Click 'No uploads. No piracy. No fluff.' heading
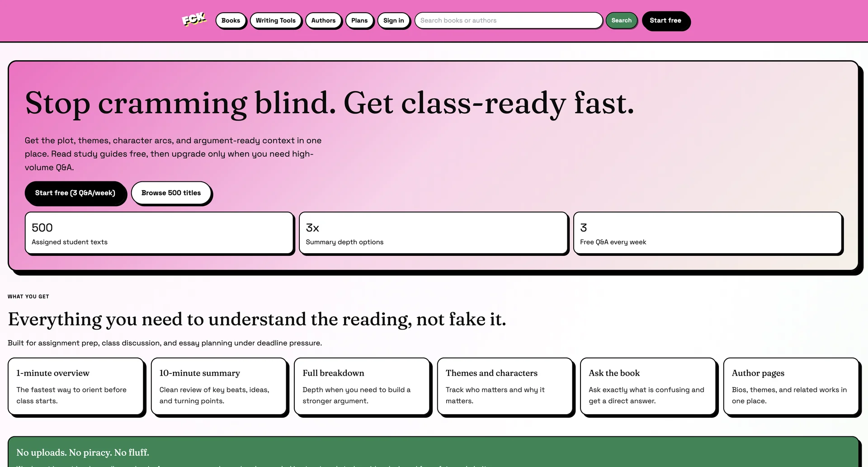 83,453
